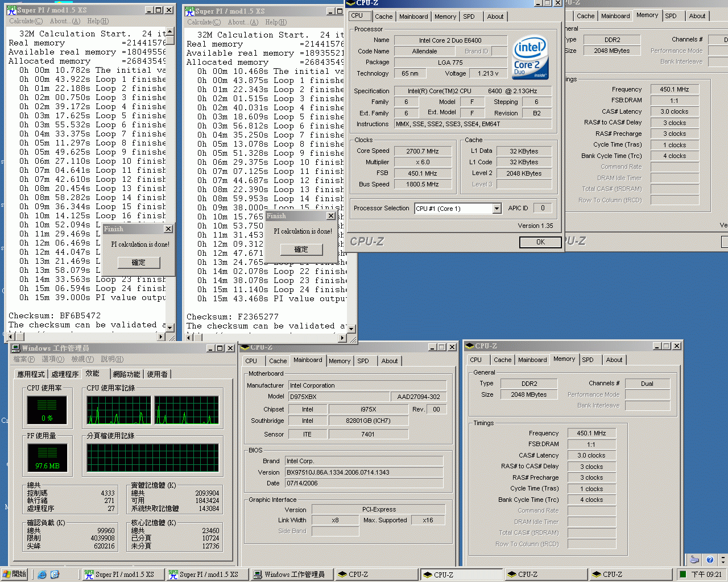The width and height of the screenshot is (728, 582).
Task: Open the 檢視(V) menu in Task Manager
Action: (x=82, y=359)
